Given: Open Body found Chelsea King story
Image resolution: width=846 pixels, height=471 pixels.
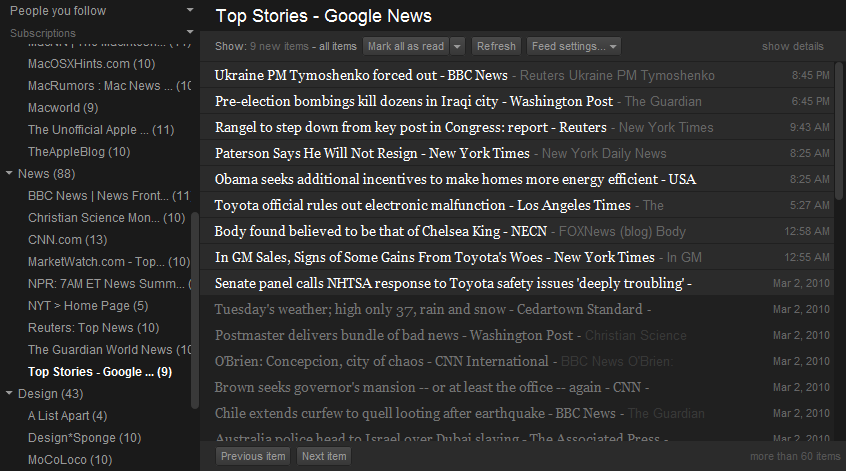Looking at the screenshot, I should [x=517, y=231].
